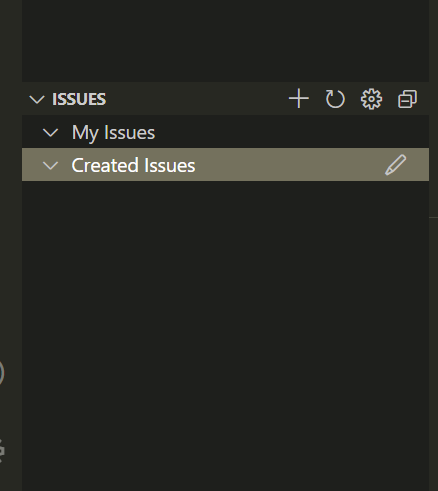Collapse the My Issues chevron
This screenshot has width=438, height=491.
51,133
